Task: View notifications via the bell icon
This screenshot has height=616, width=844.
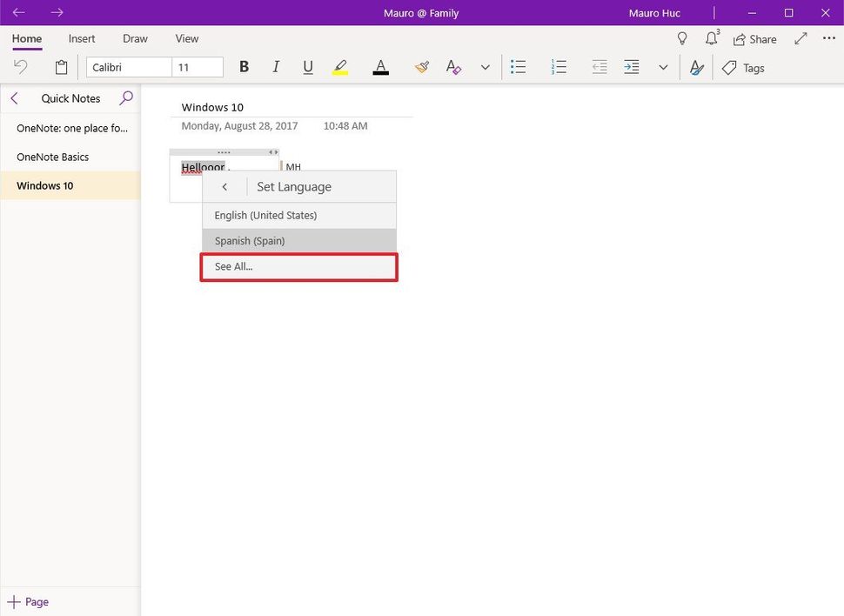Action: [711, 38]
